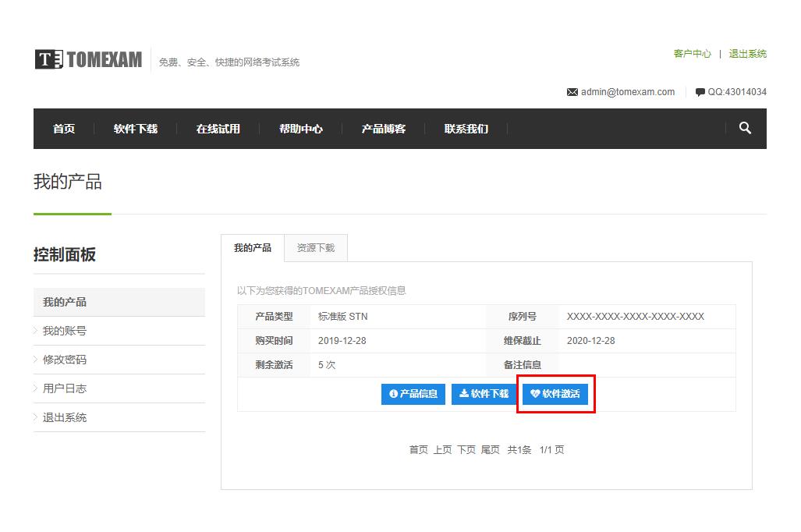Select the 我的产品 tab
The image size is (801, 532).
[253, 248]
